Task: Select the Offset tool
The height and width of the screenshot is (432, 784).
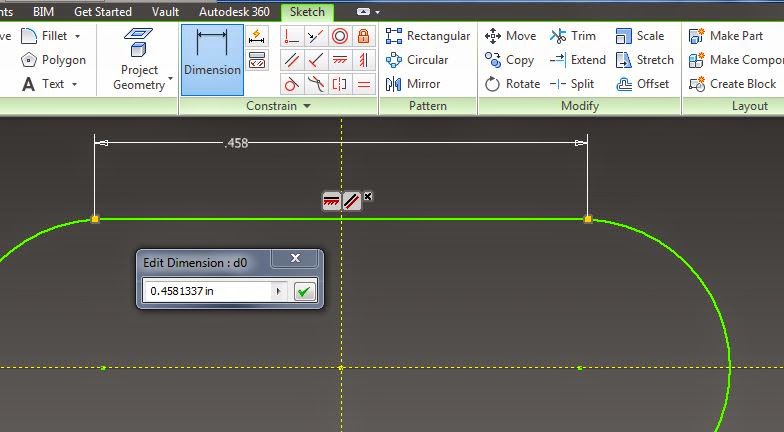Action: 642,84
